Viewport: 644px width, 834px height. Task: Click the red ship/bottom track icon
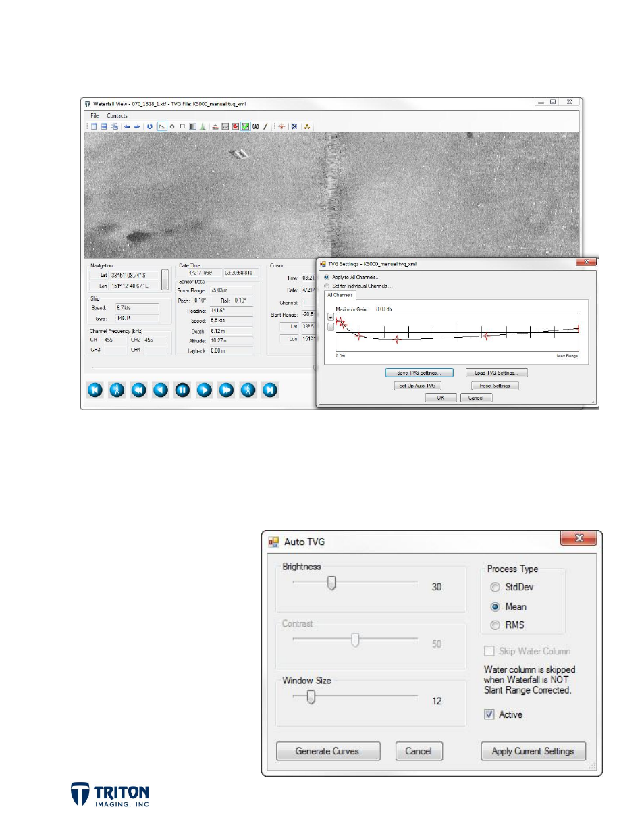coord(215,126)
